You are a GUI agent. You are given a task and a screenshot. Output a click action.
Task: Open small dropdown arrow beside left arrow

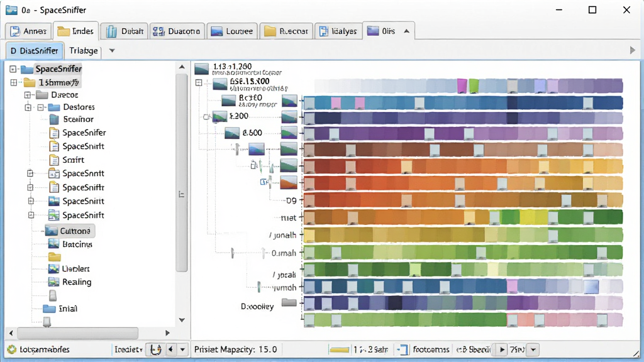[x=182, y=349]
